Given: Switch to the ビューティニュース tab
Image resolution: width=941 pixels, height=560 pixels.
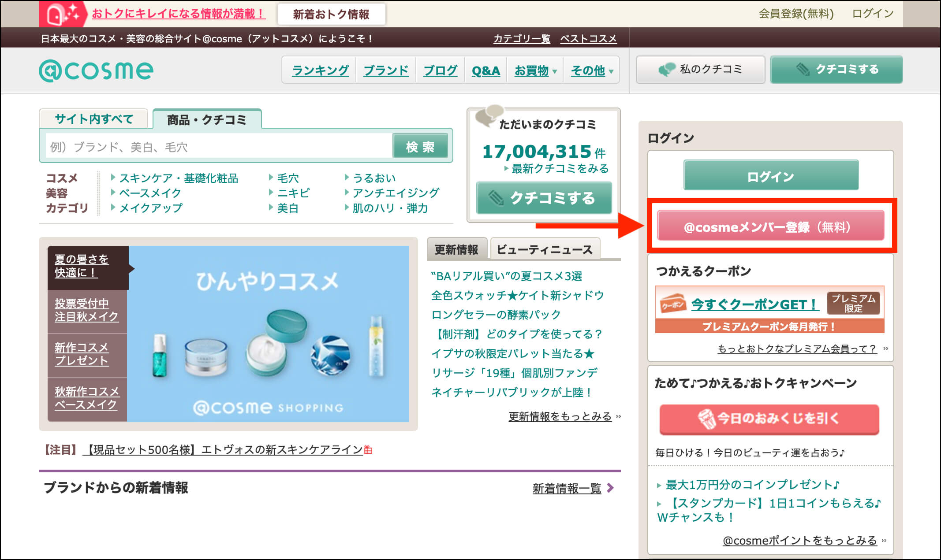Looking at the screenshot, I should tap(545, 249).
